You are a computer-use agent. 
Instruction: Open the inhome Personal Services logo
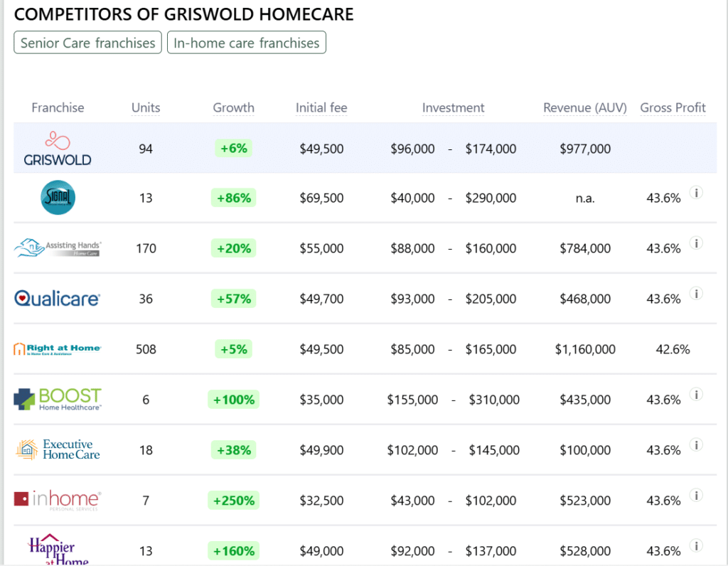point(58,501)
